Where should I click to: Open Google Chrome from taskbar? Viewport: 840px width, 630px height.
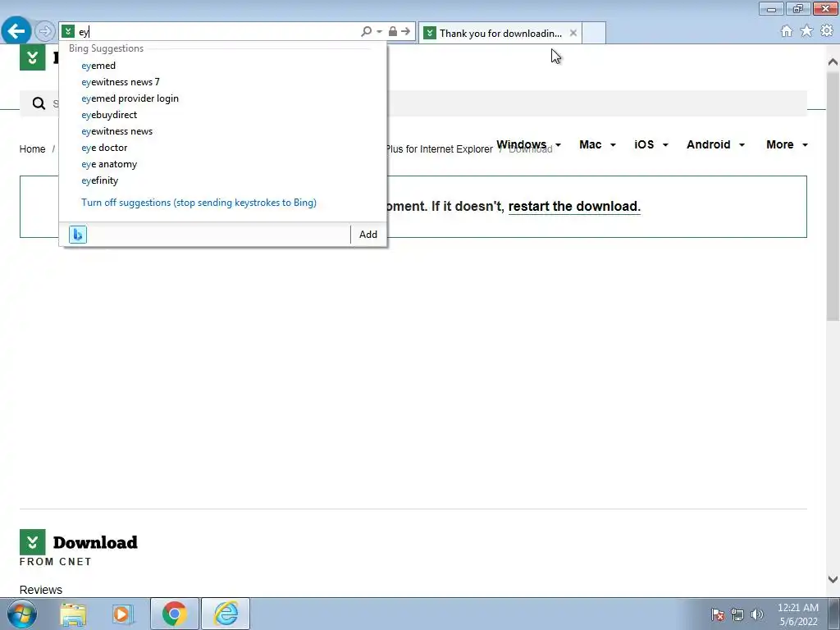(174, 614)
